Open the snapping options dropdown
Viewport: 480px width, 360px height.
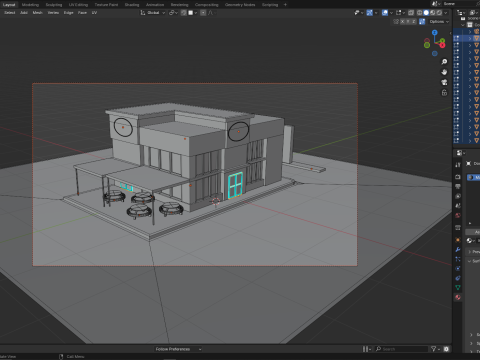(193, 13)
